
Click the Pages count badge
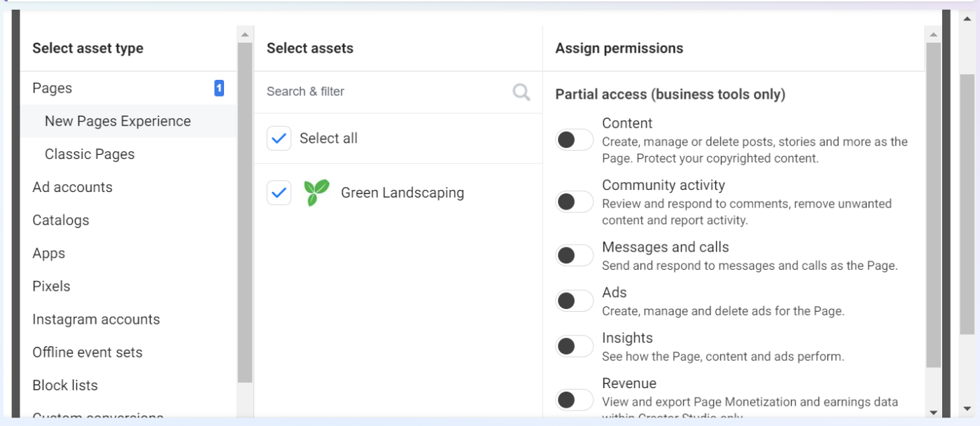(x=219, y=88)
